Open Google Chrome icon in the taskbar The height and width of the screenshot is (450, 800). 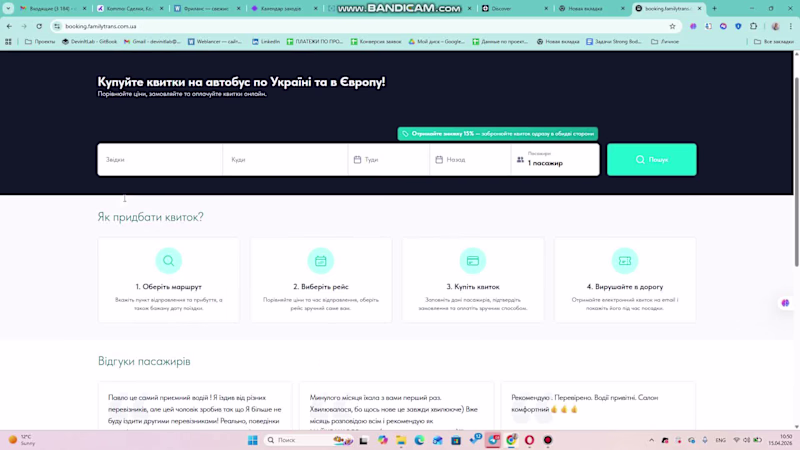(511, 440)
